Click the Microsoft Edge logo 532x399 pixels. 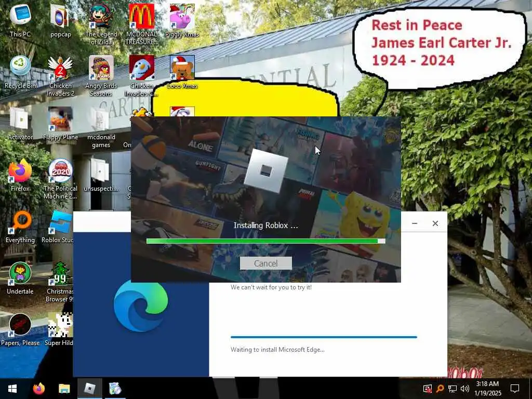point(140,305)
